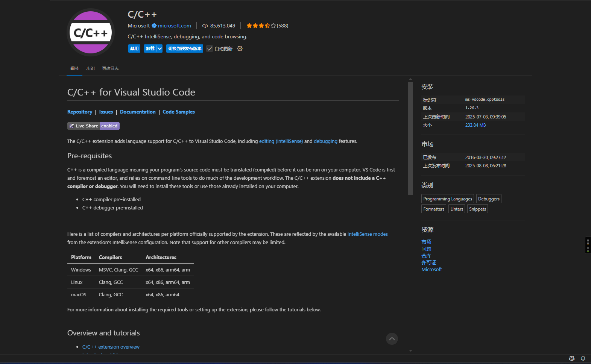This screenshot has width=591, height=364.
Task: Click the README vertical scrollbar thumb
Action: (x=410, y=138)
